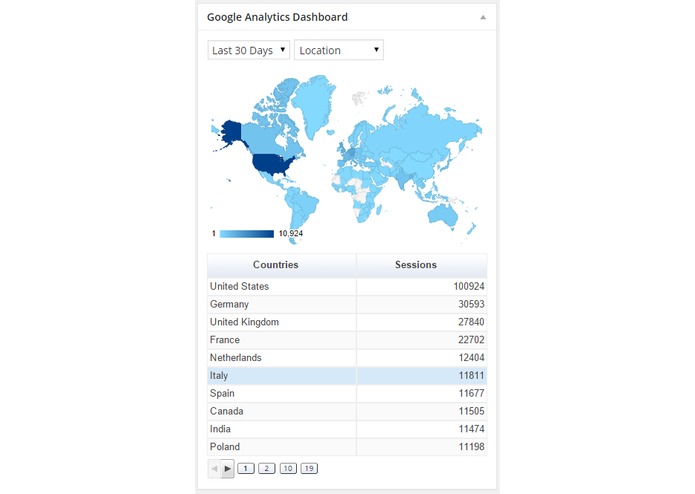The height and width of the screenshot is (494, 695).
Task: Go to next table page arrow
Action: click(227, 469)
